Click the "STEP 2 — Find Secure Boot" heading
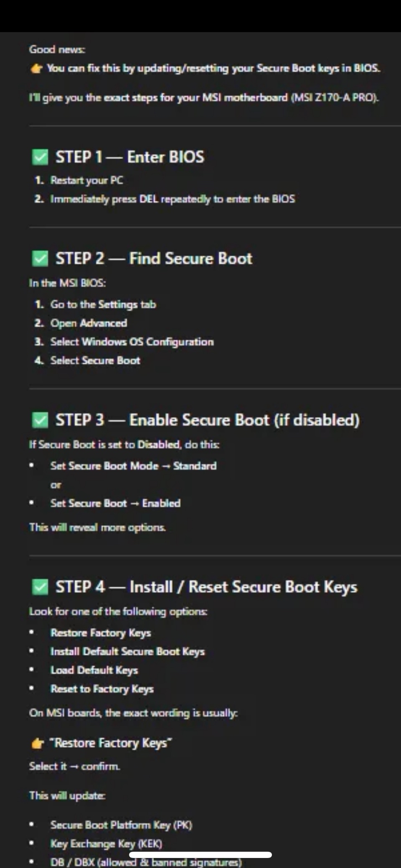Image resolution: width=401 pixels, height=868 pixels. pos(154,258)
